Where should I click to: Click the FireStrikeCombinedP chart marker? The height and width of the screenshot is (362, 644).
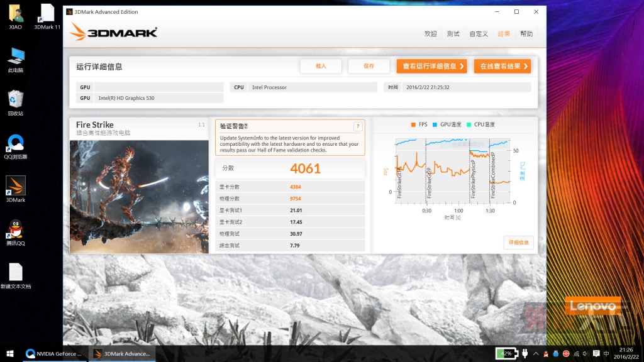493,175
